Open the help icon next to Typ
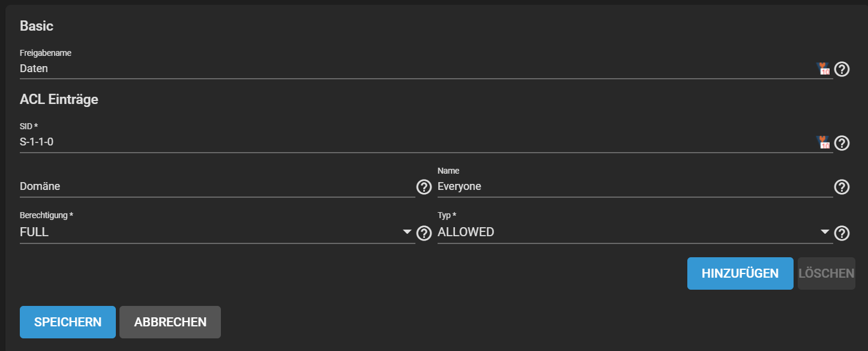This screenshot has width=868, height=351. [x=842, y=233]
